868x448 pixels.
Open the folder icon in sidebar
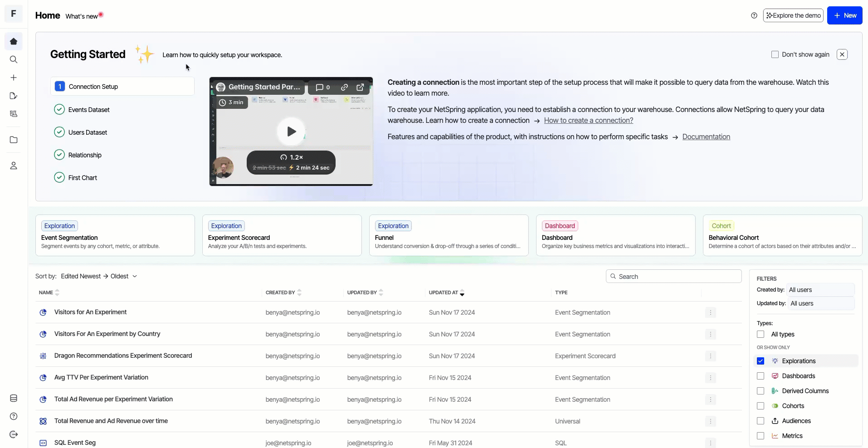[14, 140]
